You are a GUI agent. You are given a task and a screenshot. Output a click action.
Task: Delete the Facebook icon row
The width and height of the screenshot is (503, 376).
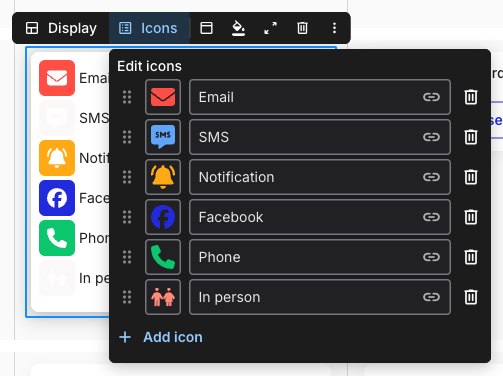coord(471,217)
